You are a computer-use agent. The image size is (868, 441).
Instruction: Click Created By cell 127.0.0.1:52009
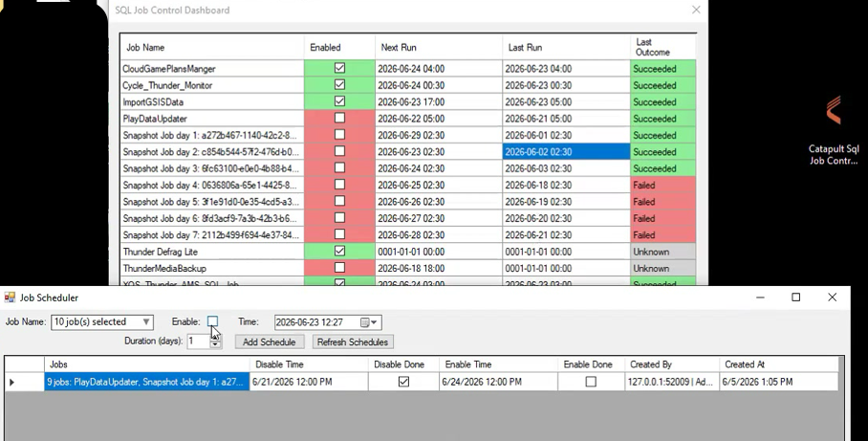click(x=672, y=382)
